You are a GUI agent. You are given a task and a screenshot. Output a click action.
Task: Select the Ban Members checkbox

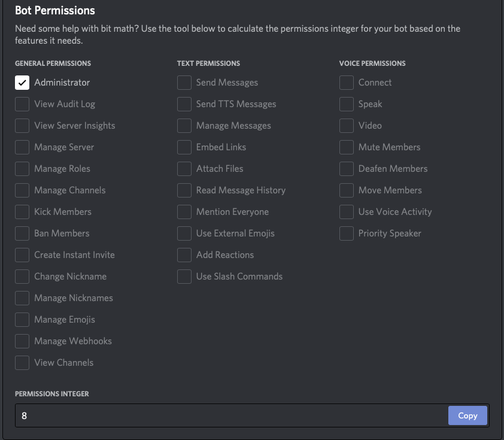pos(22,233)
